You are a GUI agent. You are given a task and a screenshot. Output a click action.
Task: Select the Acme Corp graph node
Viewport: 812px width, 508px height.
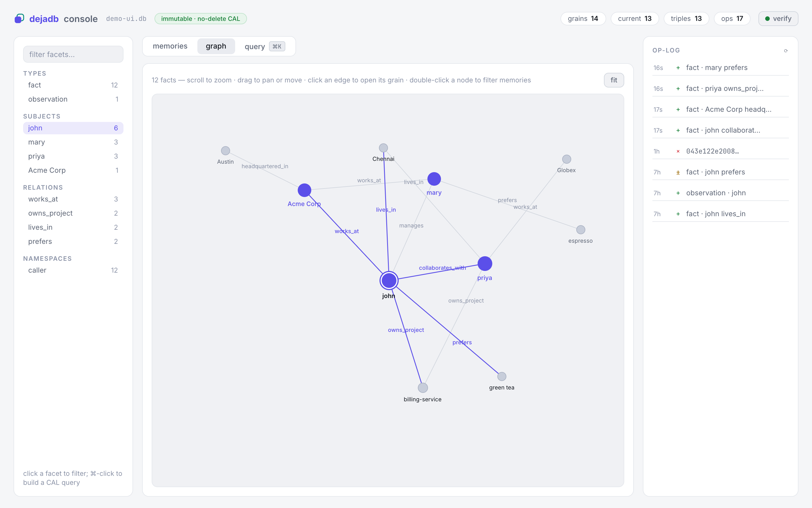click(304, 190)
